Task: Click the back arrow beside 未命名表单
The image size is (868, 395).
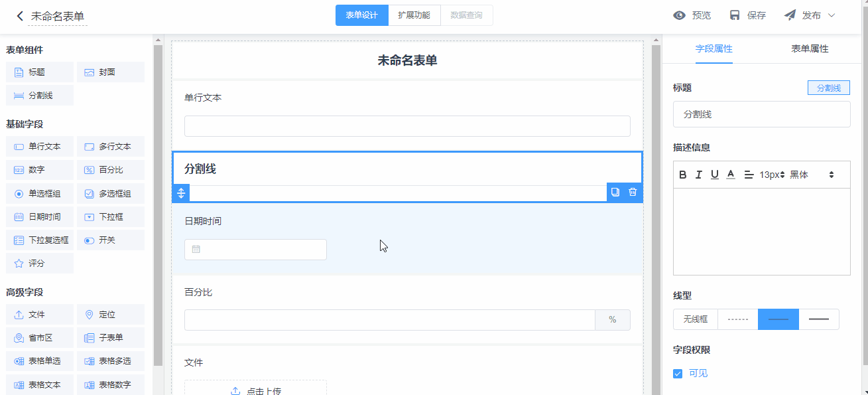Action: [19, 16]
